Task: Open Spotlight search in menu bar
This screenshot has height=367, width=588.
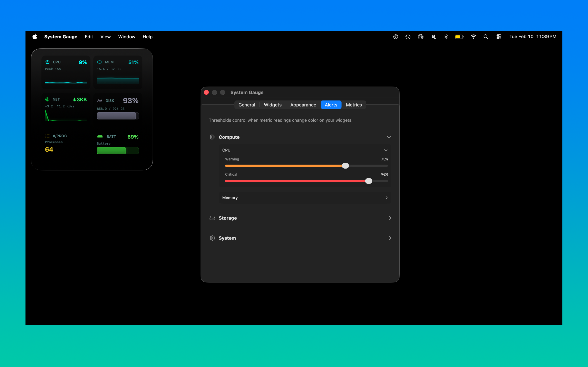Action: 486,37
